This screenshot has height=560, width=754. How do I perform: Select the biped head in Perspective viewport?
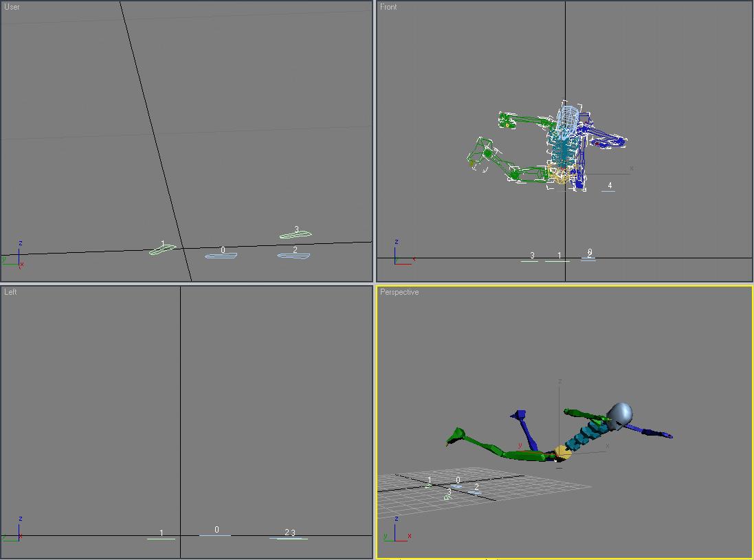[620, 414]
